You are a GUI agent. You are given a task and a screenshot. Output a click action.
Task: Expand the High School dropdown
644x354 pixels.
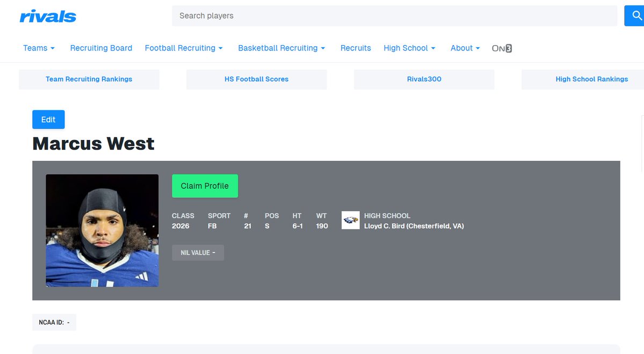click(409, 48)
